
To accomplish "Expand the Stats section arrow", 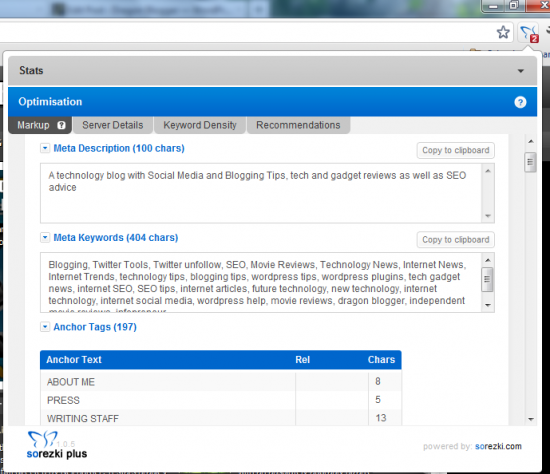I will coord(521,71).
